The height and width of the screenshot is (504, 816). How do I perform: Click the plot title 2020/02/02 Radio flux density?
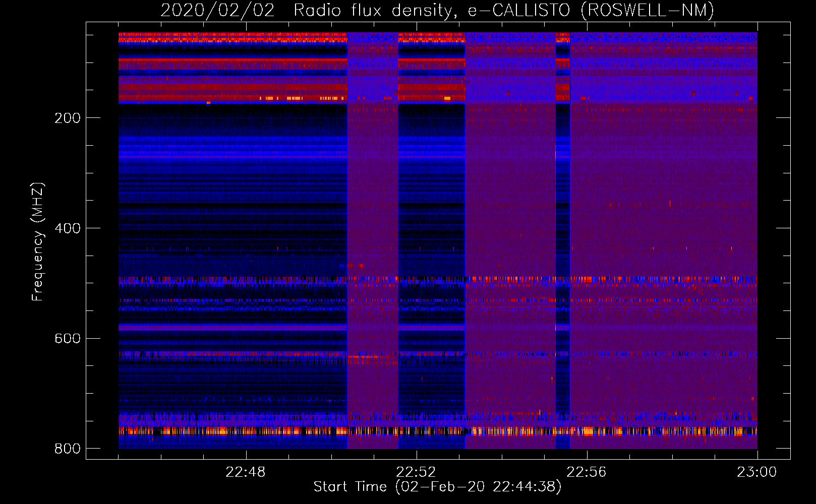click(437, 10)
